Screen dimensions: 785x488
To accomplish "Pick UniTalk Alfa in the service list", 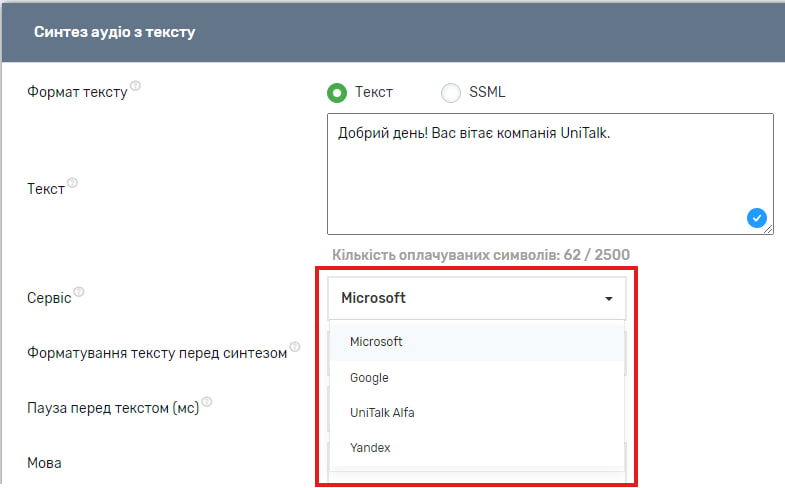I will pos(382,413).
